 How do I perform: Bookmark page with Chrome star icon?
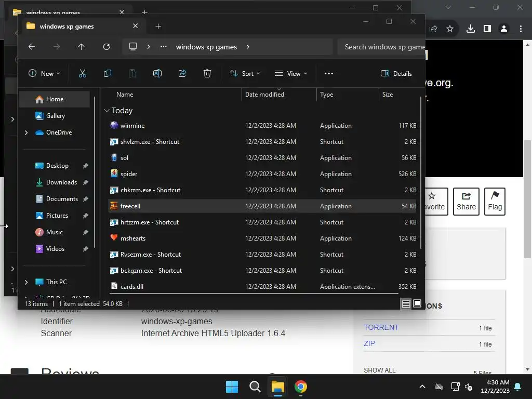(450, 29)
